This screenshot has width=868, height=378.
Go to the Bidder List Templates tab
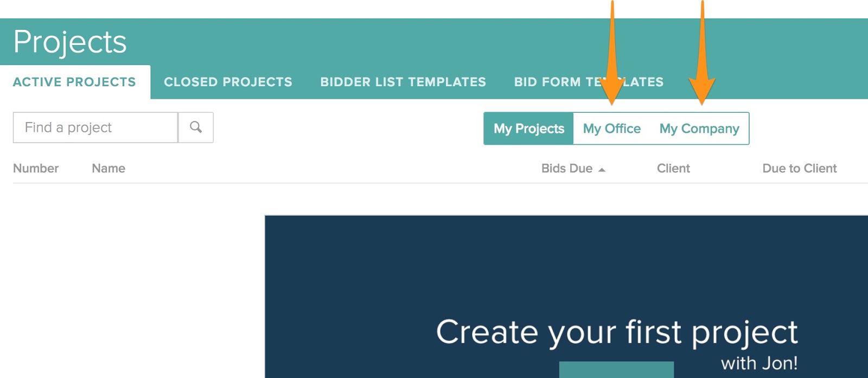pyautogui.click(x=403, y=82)
